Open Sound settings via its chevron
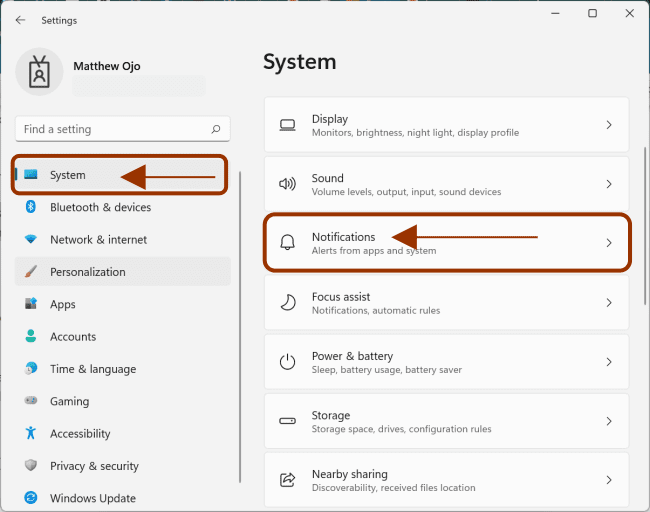The height and width of the screenshot is (512, 650). (x=609, y=184)
